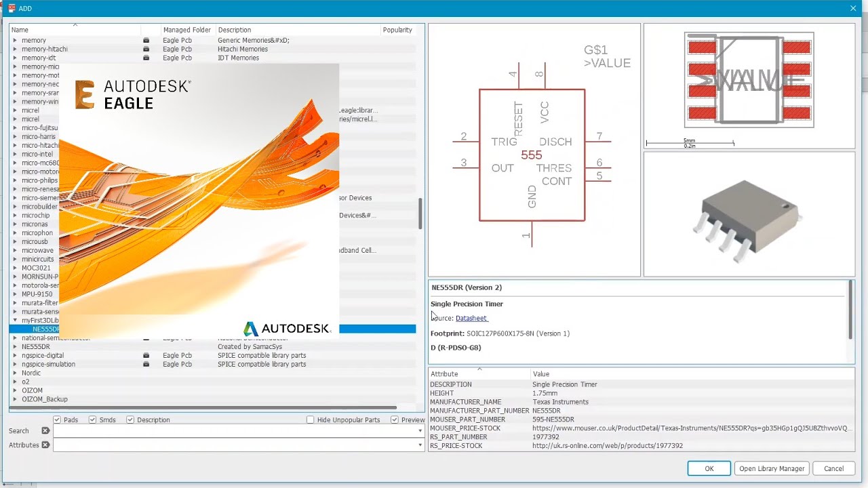Click the description panel scrollbar
The image size is (868, 488).
pyautogui.click(x=851, y=310)
